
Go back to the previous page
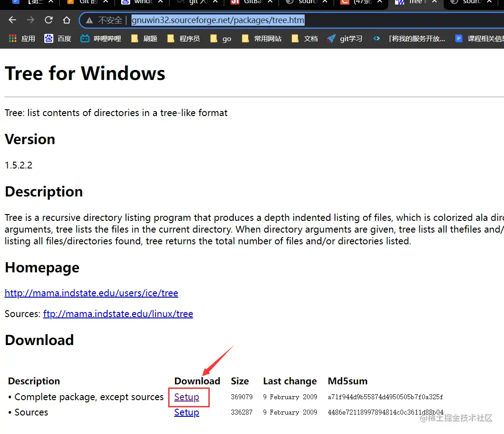pyautogui.click(x=12, y=20)
